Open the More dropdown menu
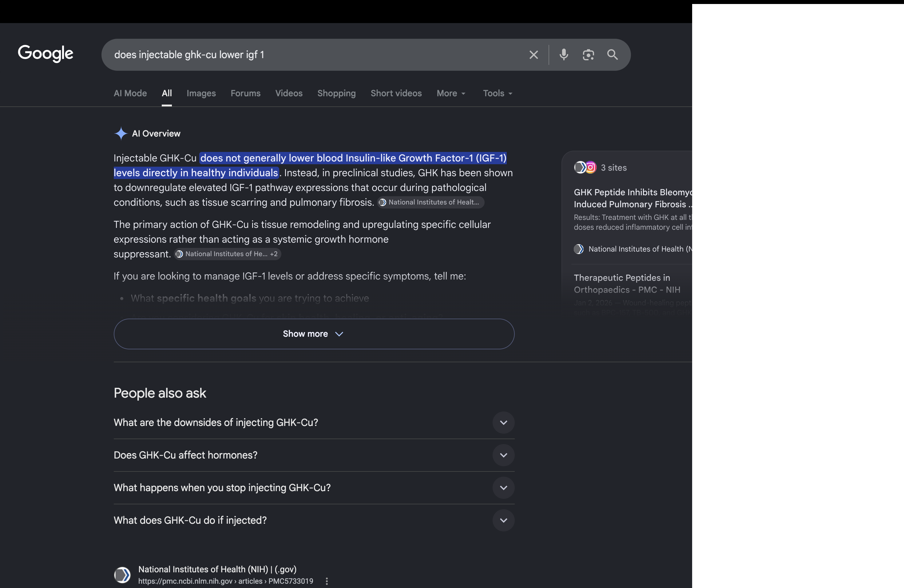 (x=451, y=93)
